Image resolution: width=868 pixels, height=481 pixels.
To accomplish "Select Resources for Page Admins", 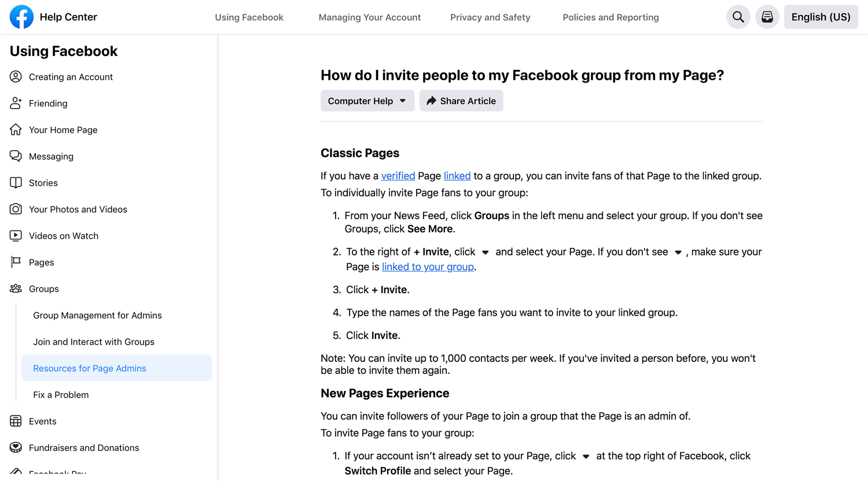I will pos(116,368).
